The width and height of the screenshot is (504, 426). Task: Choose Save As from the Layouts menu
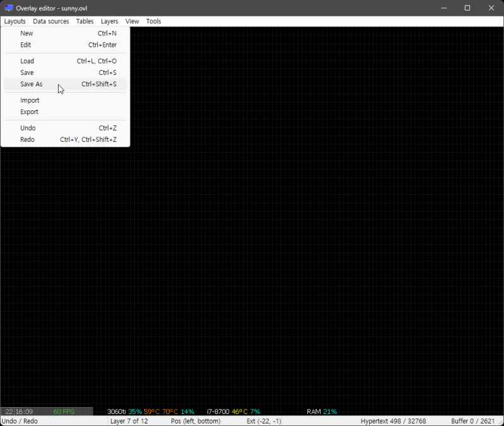point(31,84)
